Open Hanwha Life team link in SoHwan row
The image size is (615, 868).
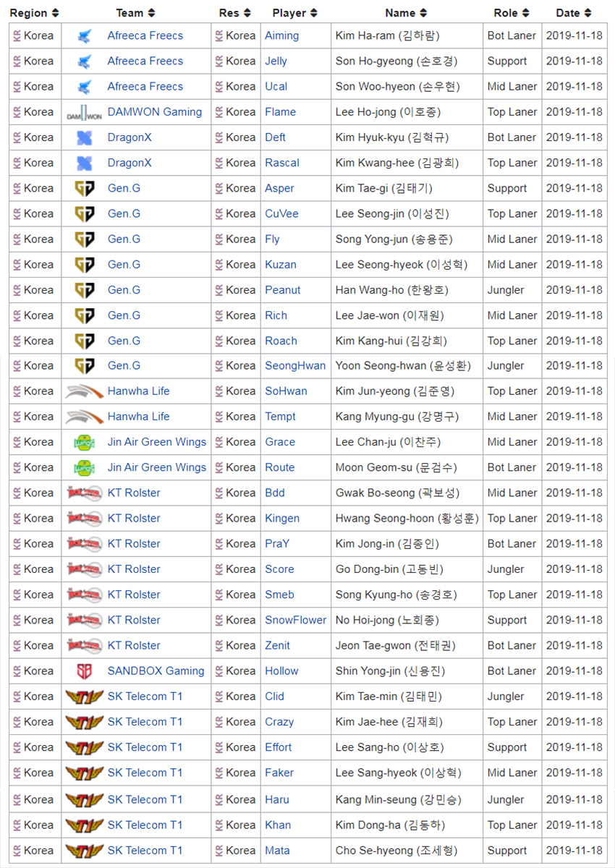tap(139, 391)
